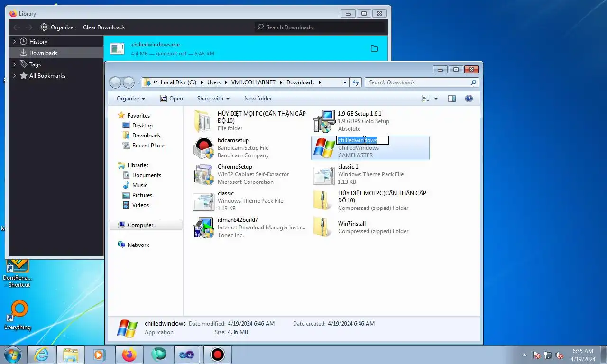This screenshot has width=607, height=364.
Task: Open Explorer help button
Action: coord(469,99)
